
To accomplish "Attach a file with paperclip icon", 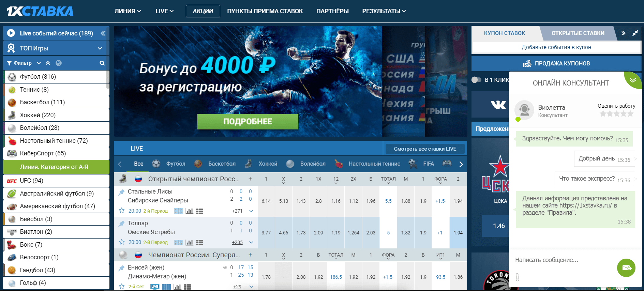I will [x=518, y=277].
